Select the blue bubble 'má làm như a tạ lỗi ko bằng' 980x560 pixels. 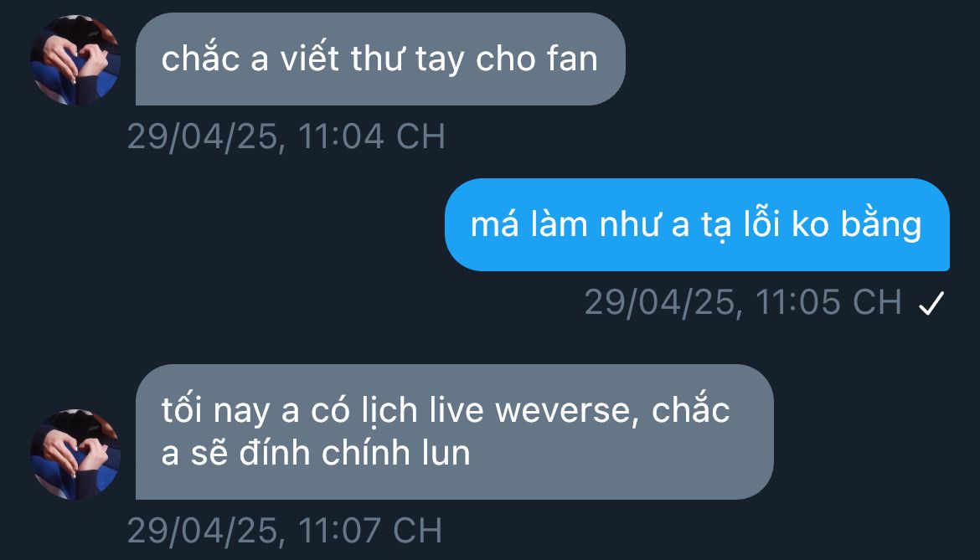[697, 224]
